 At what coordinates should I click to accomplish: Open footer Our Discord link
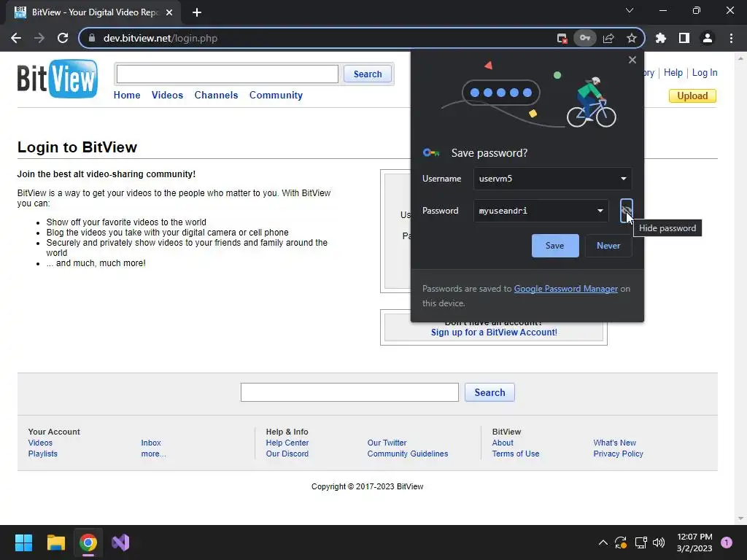pos(287,454)
